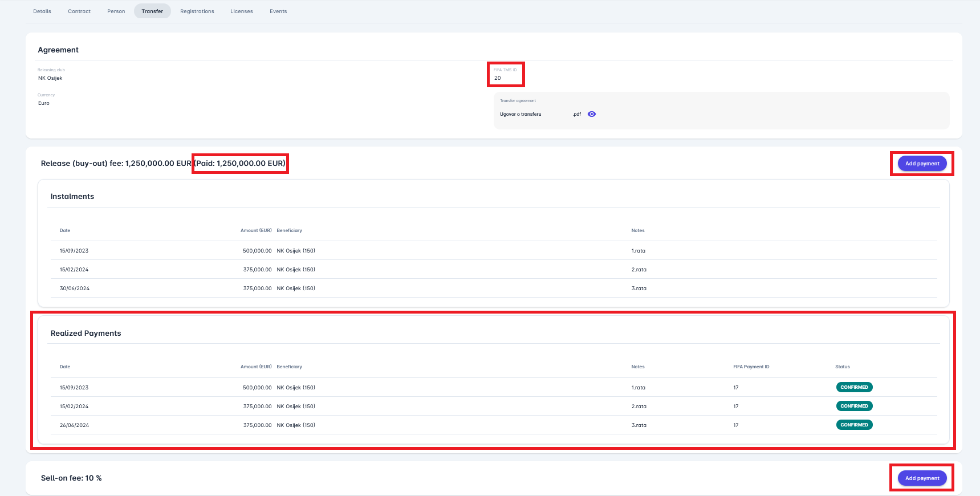Add payment for the sell-on fee
Viewport: 980px width, 496px height.
click(x=922, y=478)
